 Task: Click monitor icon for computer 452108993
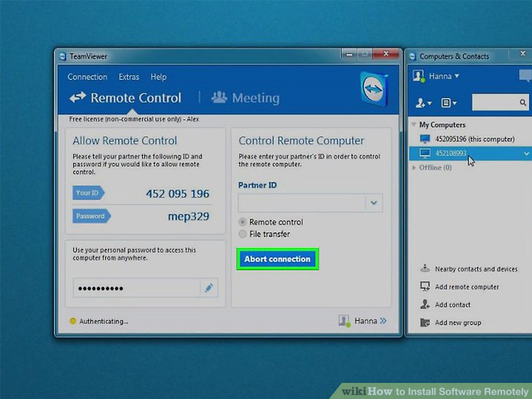[425, 153]
